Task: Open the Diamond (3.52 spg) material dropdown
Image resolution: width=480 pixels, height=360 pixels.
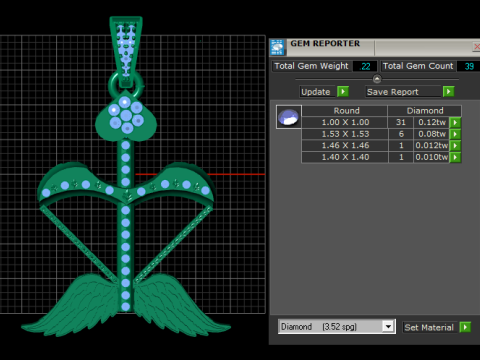Action: (388, 326)
